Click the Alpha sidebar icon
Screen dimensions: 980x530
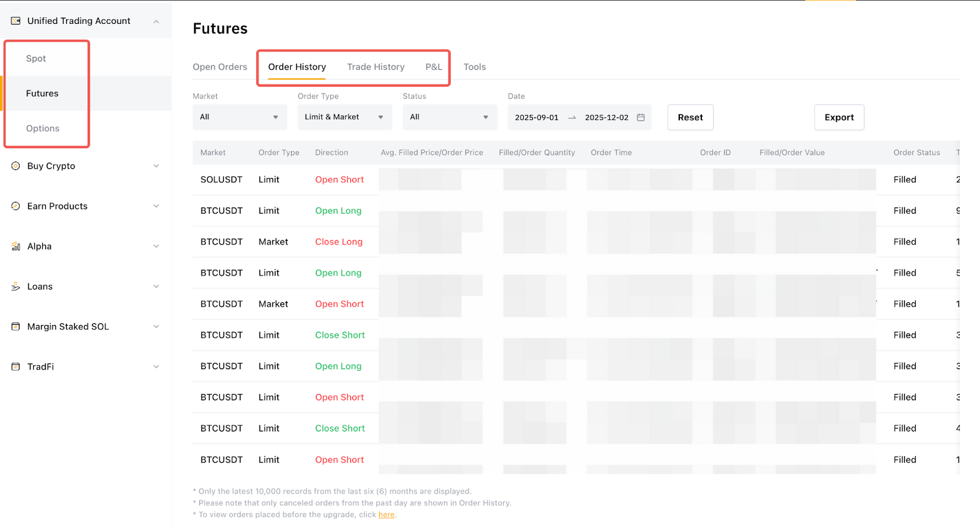pyautogui.click(x=16, y=247)
